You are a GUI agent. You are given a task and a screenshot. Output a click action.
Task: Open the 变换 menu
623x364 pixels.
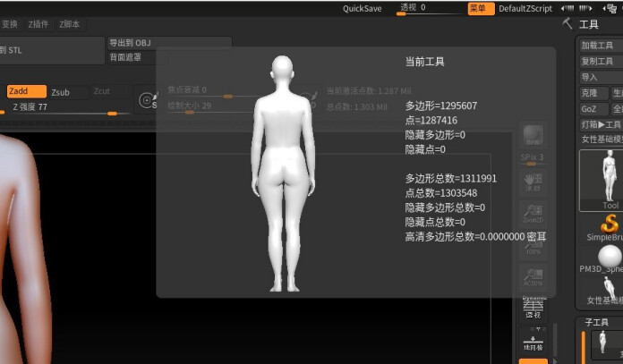click(x=10, y=24)
